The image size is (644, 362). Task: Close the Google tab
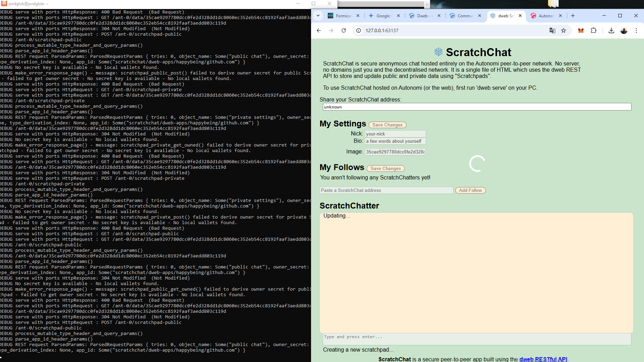[x=398, y=16]
